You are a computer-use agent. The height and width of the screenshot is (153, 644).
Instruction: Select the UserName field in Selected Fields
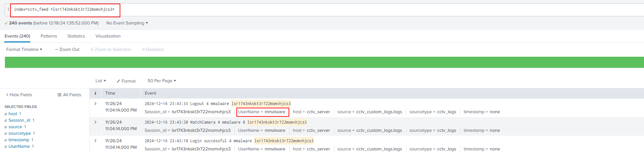point(19,146)
